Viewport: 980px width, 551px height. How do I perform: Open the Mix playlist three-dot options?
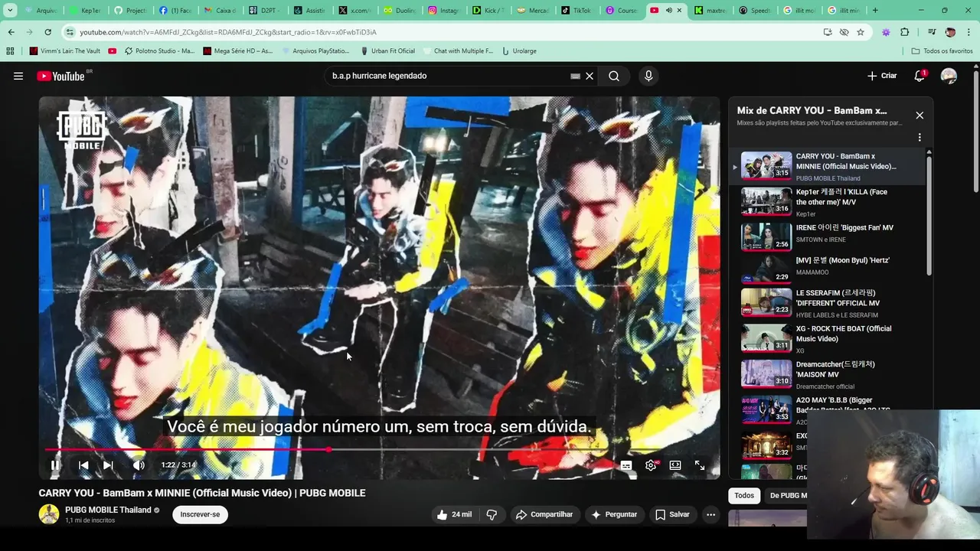coord(920,138)
